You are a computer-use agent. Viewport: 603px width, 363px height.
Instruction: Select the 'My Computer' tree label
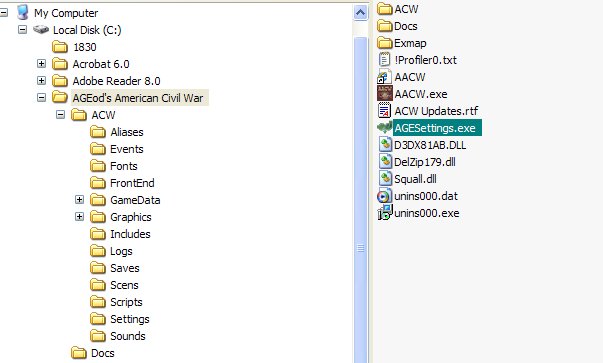(66, 13)
